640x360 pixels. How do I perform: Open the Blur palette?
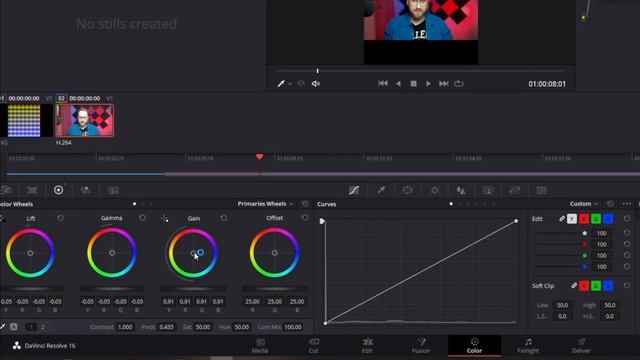coord(461,190)
